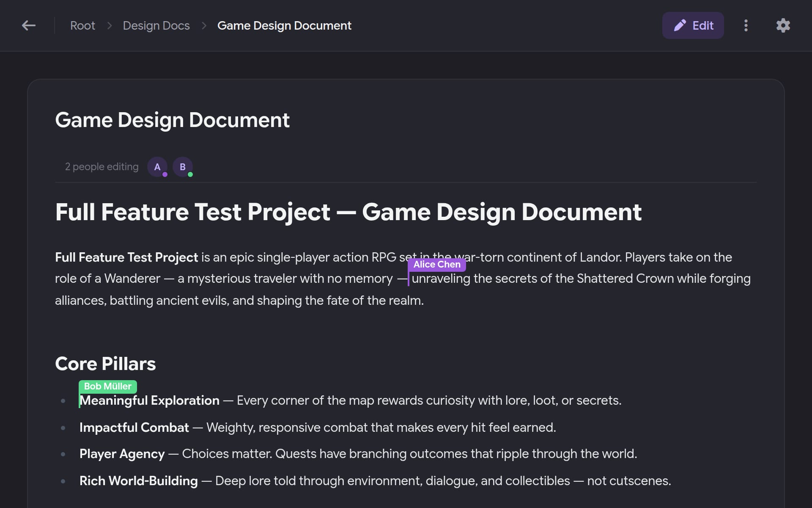This screenshot has width=812, height=508.
Task: Click the avatar A of editing user
Action: pyautogui.click(x=157, y=167)
